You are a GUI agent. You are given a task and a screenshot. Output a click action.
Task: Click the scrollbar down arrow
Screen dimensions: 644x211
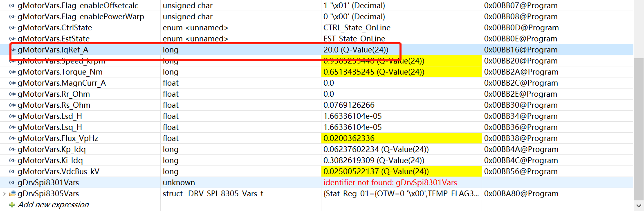point(639,206)
